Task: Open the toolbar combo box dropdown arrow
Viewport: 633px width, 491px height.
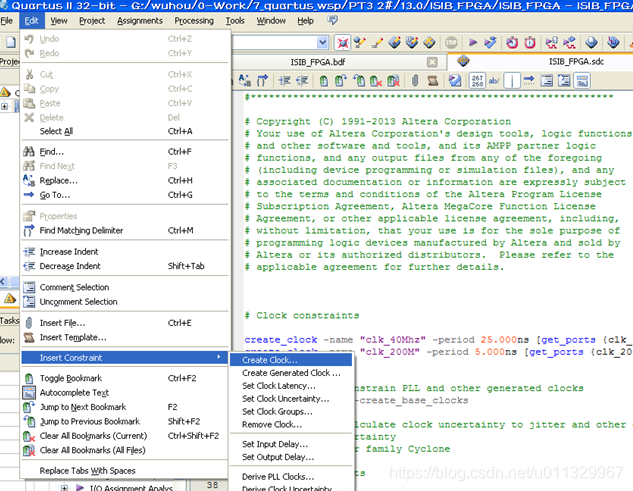Action: [x=322, y=42]
